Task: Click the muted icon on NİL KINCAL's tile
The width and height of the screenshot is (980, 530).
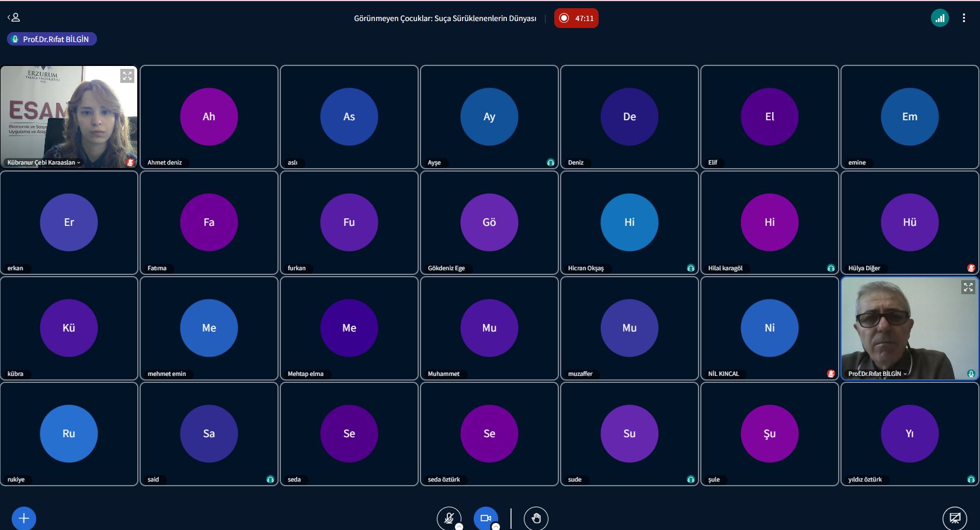Action: click(830, 374)
